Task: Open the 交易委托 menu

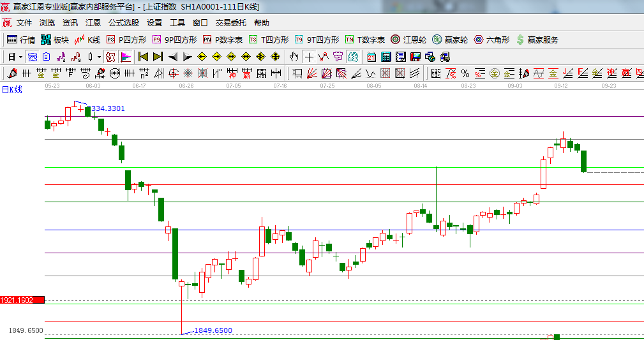Action: coord(230,22)
